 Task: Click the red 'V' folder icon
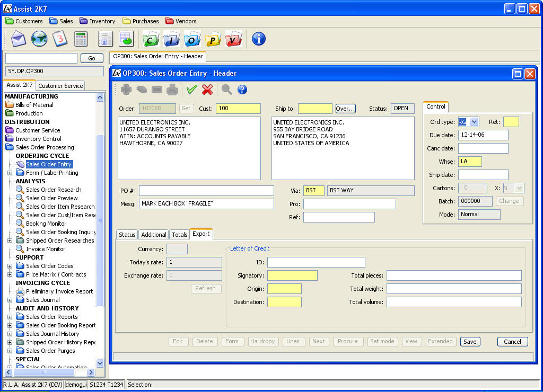233,39
